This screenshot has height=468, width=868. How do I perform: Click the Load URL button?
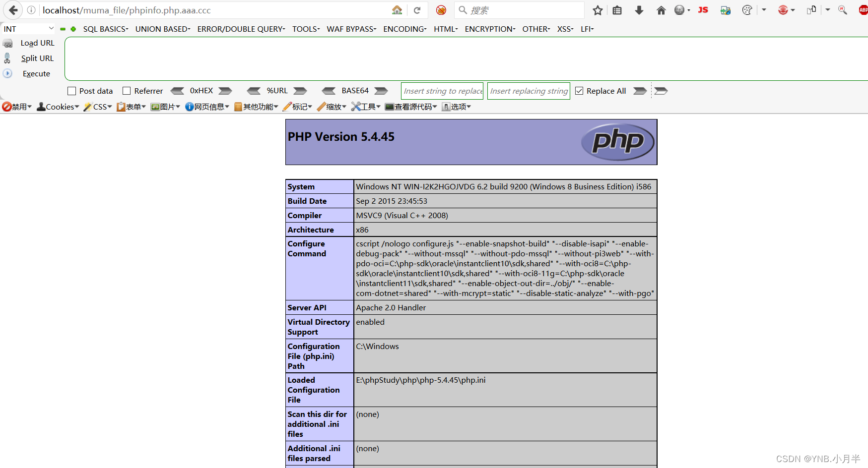pos(38,43)
